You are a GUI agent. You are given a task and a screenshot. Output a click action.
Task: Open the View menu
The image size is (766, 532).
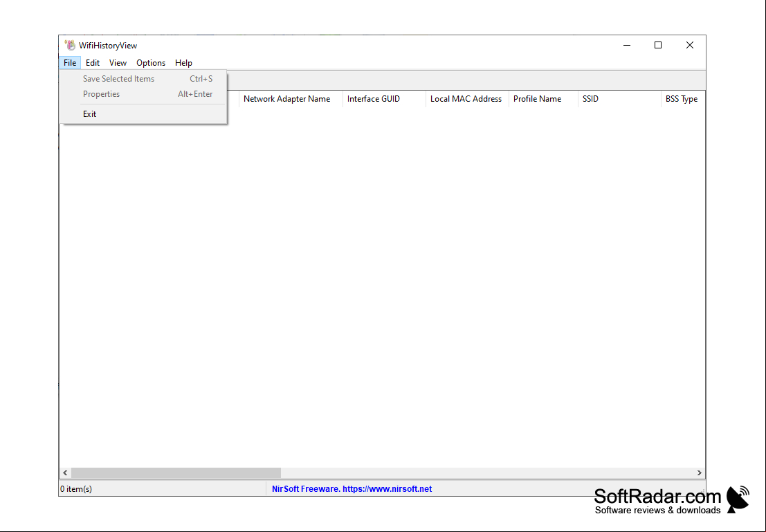tap(118, 62)
